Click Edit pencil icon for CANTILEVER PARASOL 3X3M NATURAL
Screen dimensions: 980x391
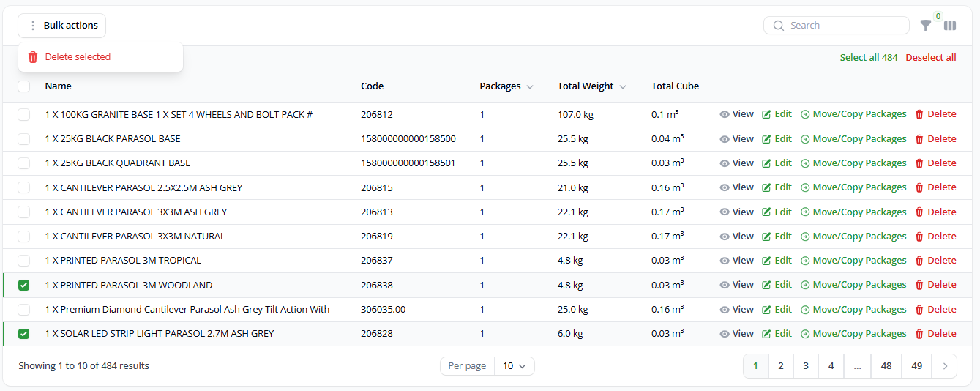[766, 237]
